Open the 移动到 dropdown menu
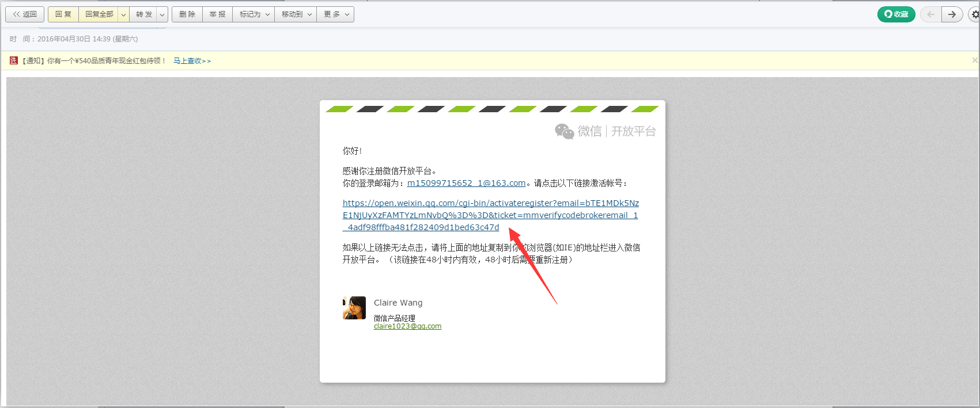980x408 pixels. point(296,14)
